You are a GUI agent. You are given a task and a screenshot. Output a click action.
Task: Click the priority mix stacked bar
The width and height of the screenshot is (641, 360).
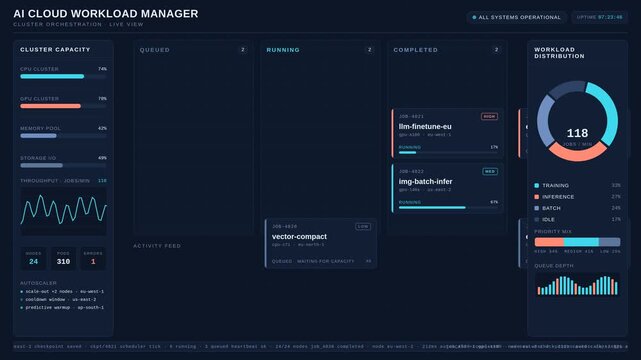[x=577, y=242]
